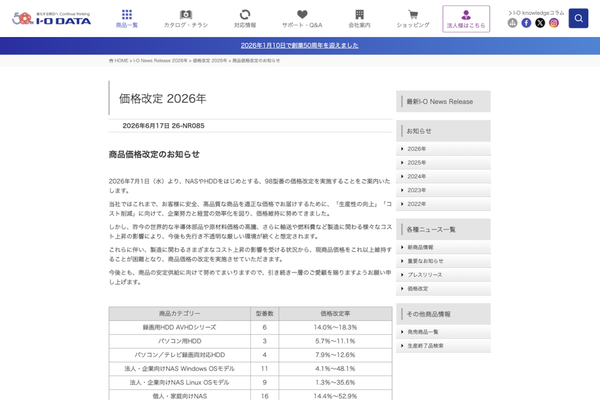Click the gray icon beside Facebook

pyautogui.click(x=512, y=23)
